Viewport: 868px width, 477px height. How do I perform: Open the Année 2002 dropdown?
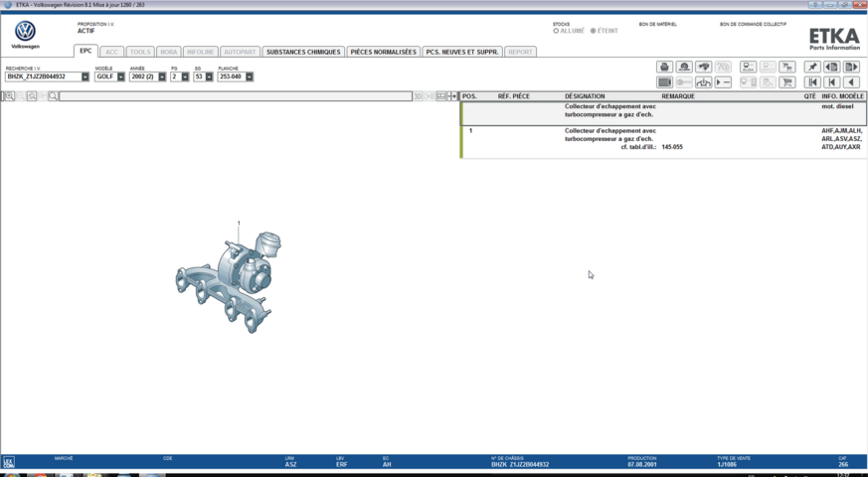pos(162,77)
